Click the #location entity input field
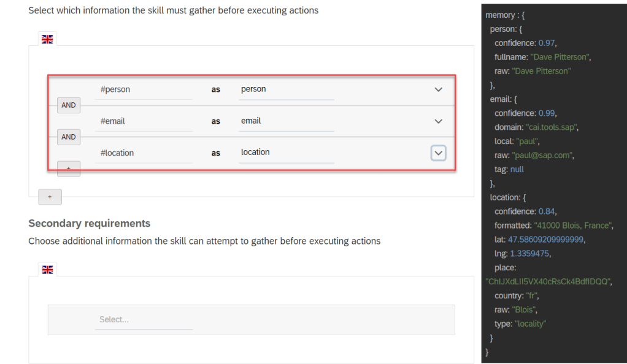Image resolution: width=627 pixels, height=364 pixels. 144,153
